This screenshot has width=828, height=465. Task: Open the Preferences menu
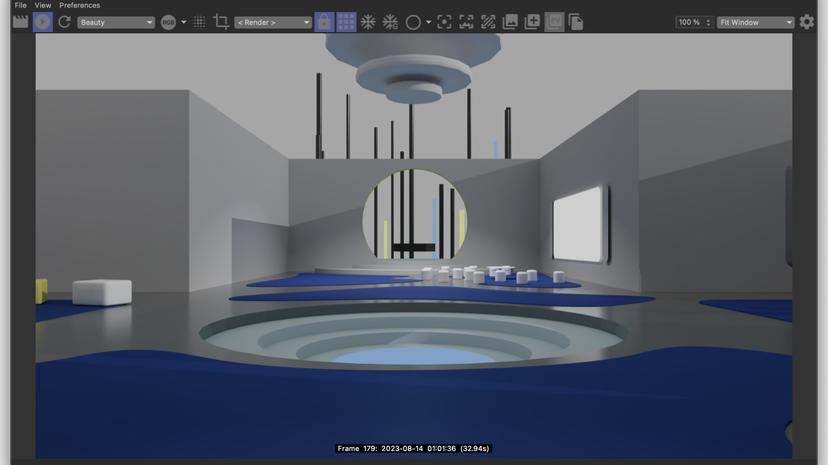(x=80, y=5)
